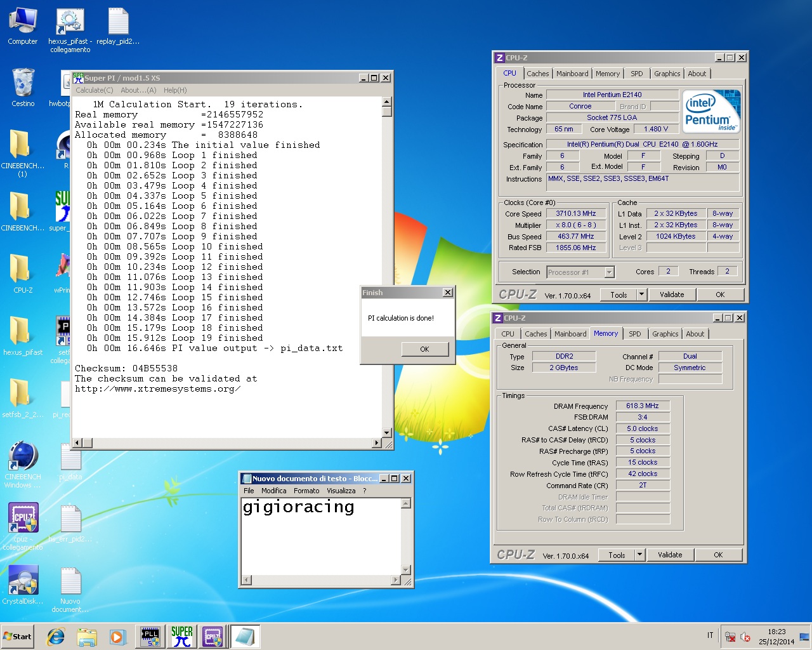This screenshot has height=650, width=812.
Task: Switch to Notepad taskbar icon
Action: click(244, 637)
